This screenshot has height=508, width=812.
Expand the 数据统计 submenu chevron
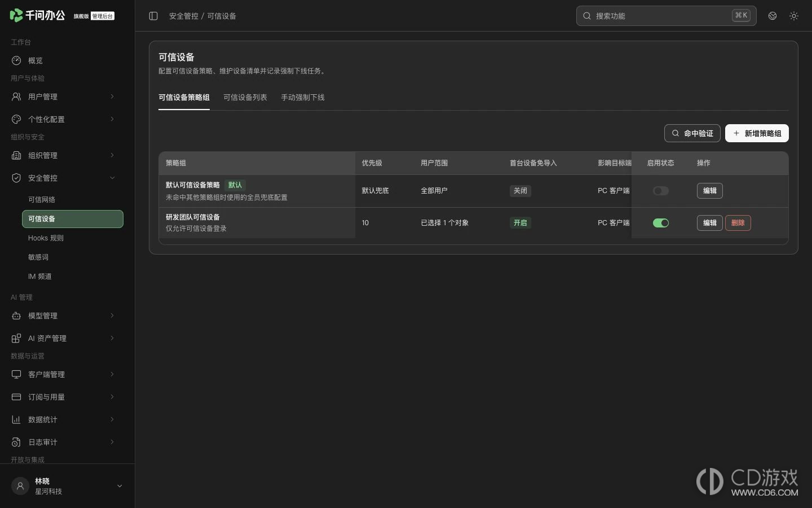point(112,419)
